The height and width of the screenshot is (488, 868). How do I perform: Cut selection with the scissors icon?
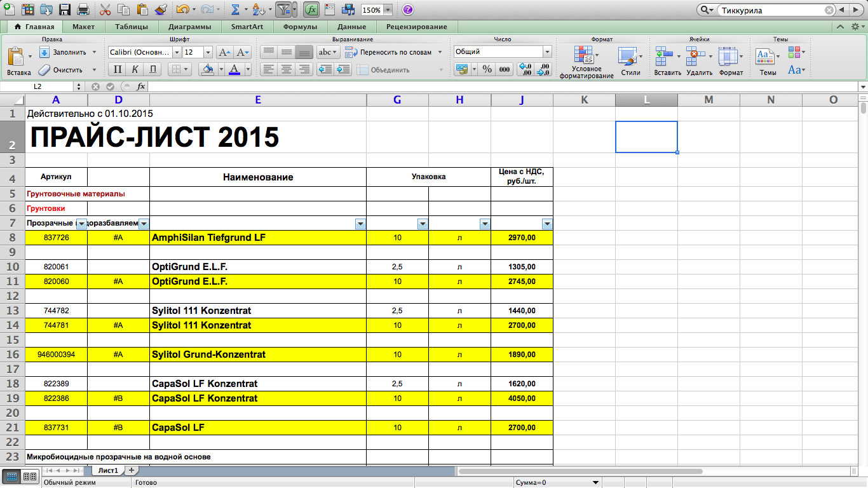(x=105, y=10)
